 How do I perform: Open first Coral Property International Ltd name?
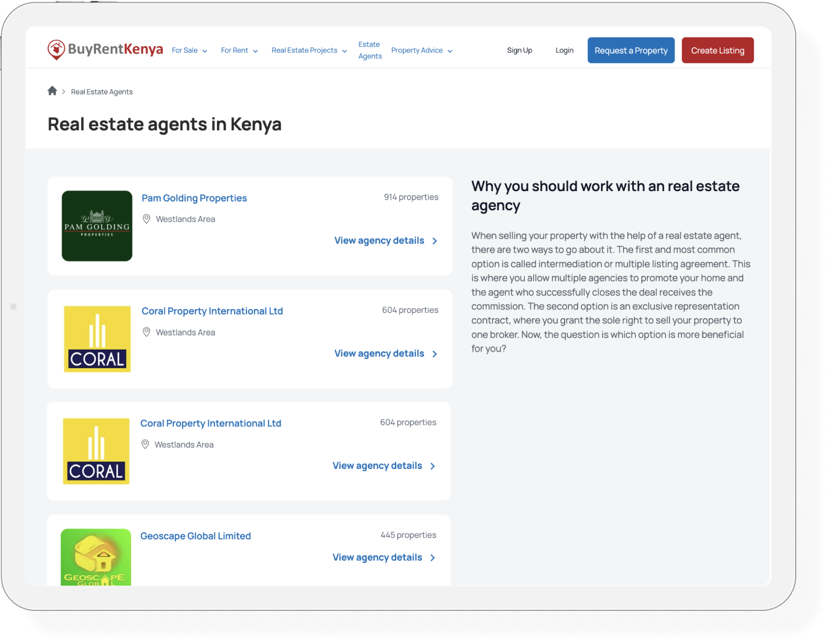click(x=212, y=311)
